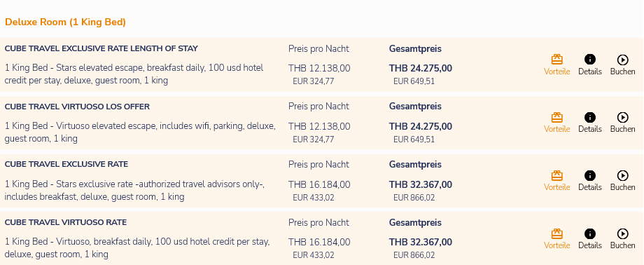Click the EUR 866,02 total for Virtuoso Rate
The width and height of the screenshot is (644, 265).
(x=414, y=255)
